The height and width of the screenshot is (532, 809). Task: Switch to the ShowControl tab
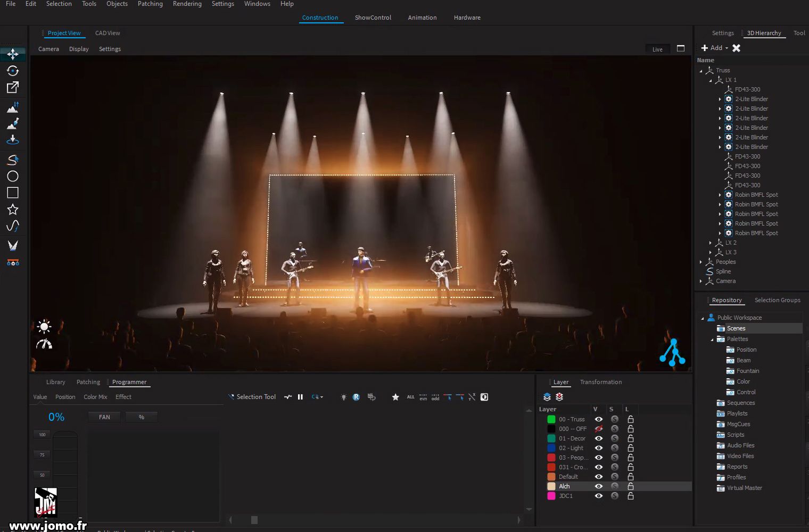pos(373,18)
